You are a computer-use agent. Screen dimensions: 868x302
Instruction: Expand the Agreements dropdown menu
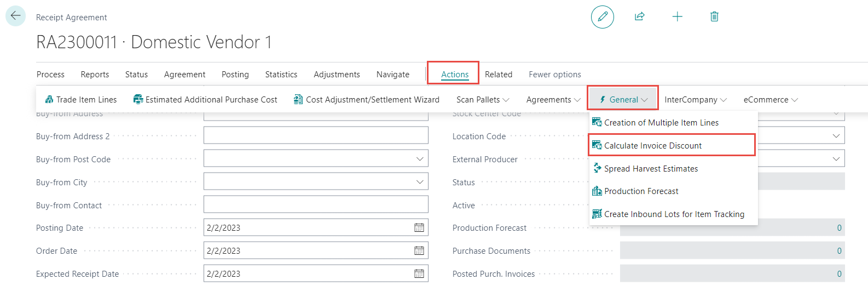click(553, 100)
